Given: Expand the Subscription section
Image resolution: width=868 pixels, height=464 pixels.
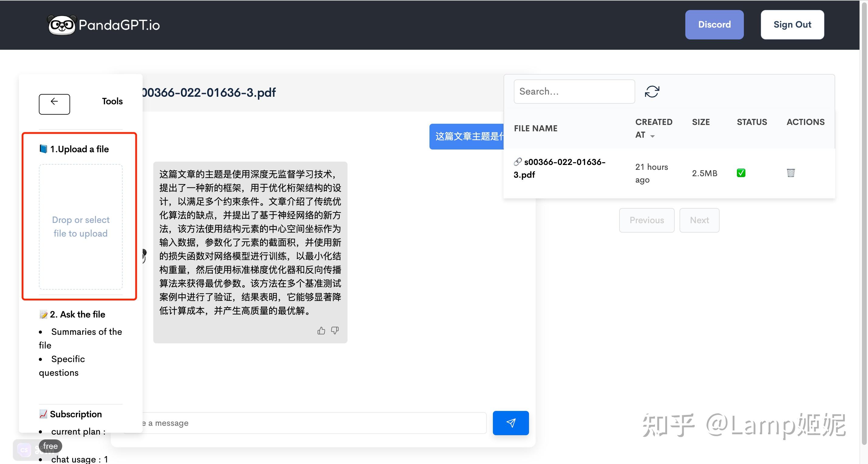Looking at the screenshot, I should click(76, 414).
